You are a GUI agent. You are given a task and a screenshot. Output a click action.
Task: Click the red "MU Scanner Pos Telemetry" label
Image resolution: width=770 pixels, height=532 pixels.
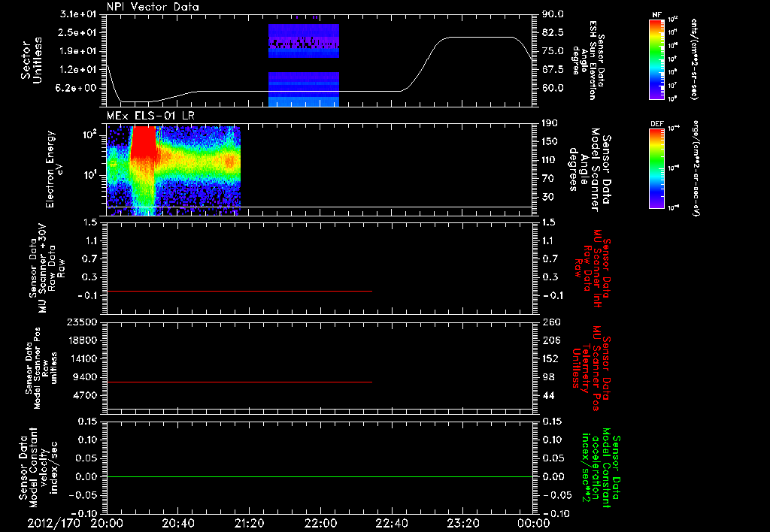592,368
